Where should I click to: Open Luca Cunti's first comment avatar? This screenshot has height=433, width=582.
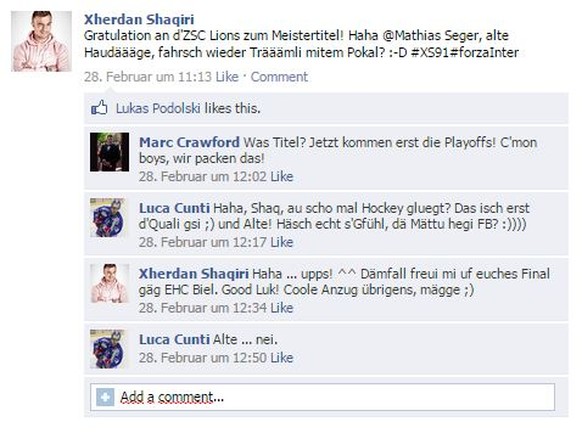109,218
